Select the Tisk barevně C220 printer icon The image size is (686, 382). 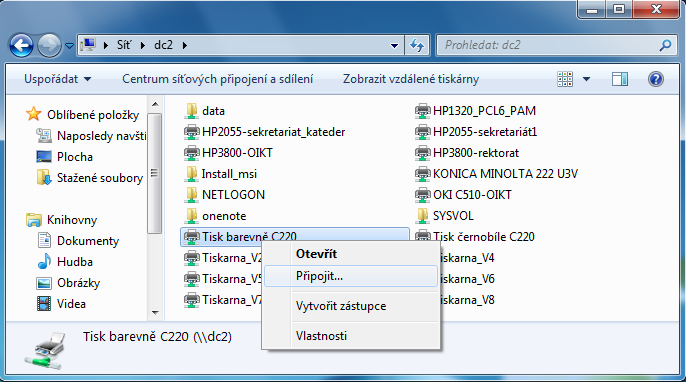click(192, 237)
